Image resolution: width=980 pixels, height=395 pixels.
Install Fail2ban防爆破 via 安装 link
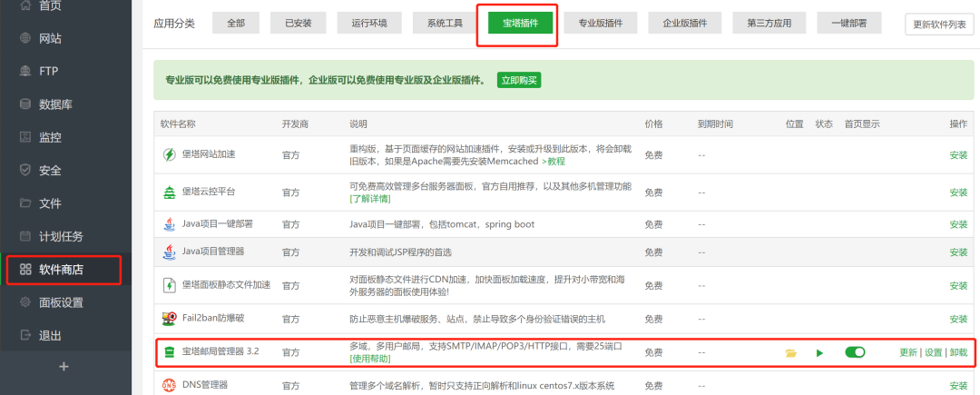pos(958,319)
